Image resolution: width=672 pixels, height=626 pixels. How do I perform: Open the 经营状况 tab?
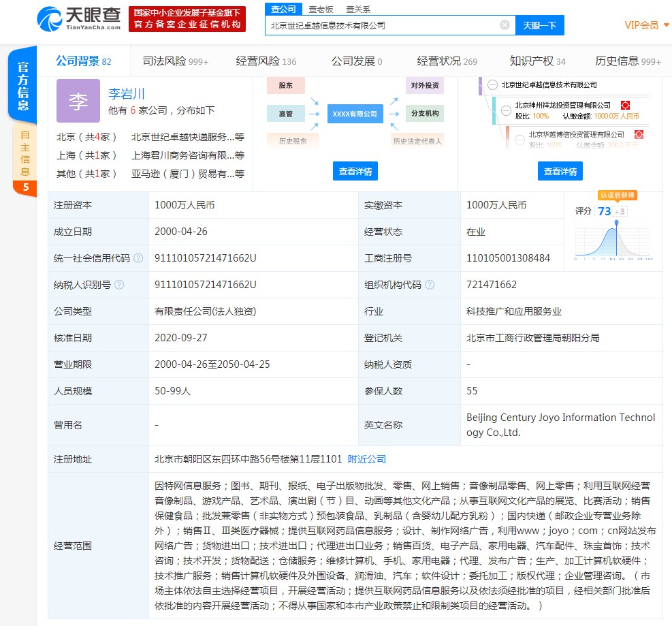[447, 61]
